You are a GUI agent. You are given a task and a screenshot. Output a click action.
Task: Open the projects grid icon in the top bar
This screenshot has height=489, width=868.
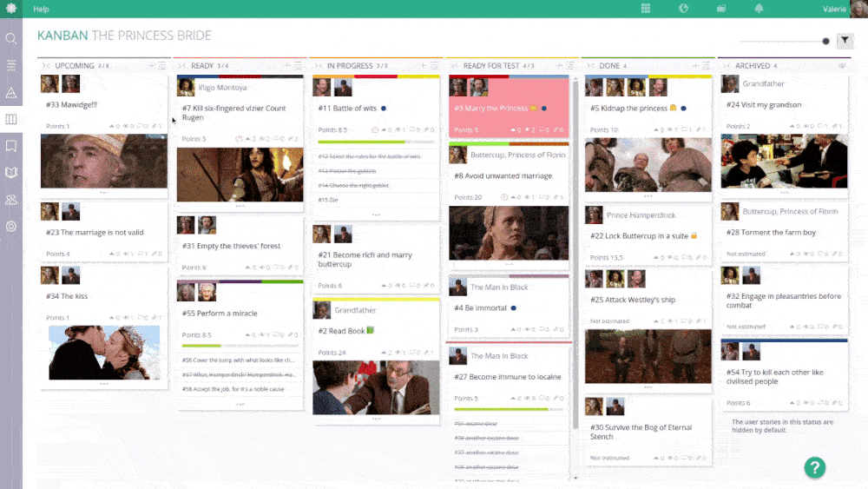click(646, 9)
